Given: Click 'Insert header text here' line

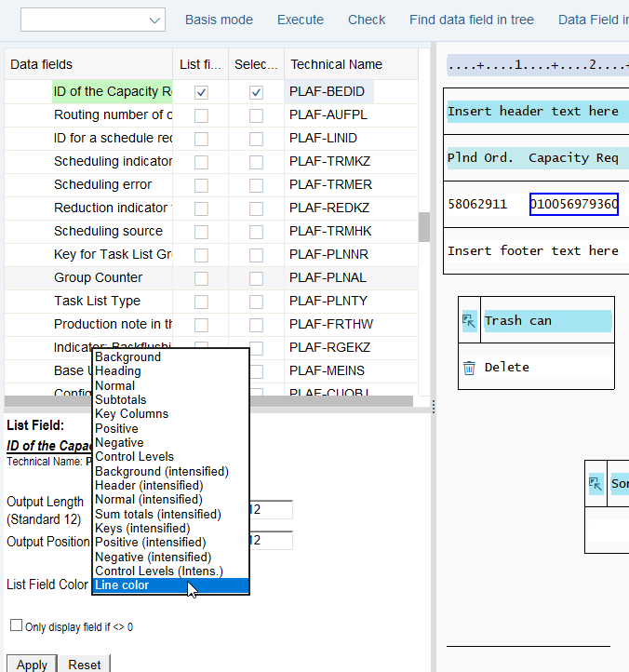Looking at the screenshot, I should [533, 111].
